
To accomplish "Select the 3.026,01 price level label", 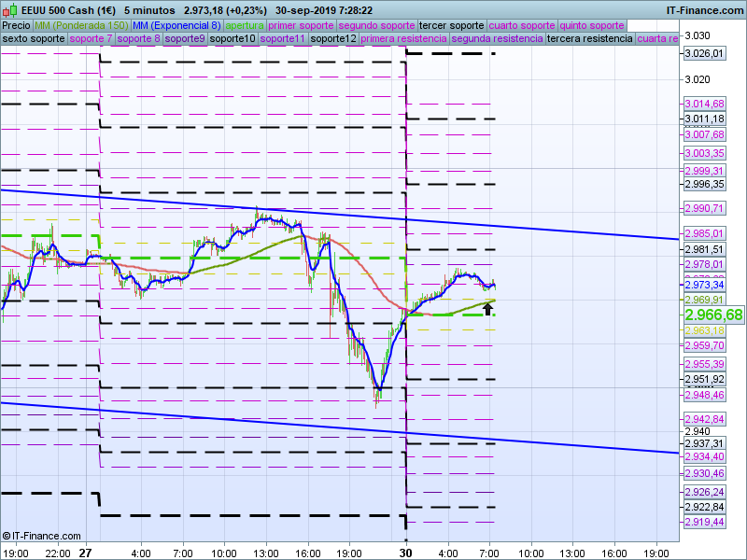I will [704, 53].
